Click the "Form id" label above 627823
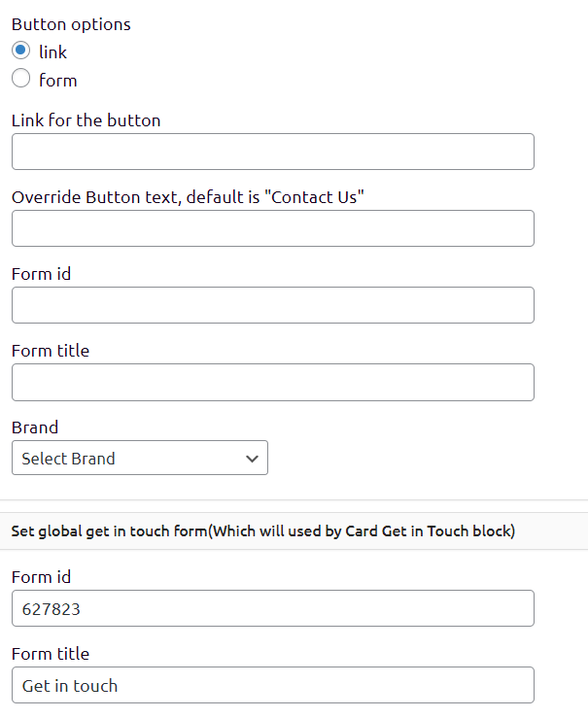Image resolution: width=588 pixels, height=718 pixels. pyautogui.click(x=41, y=577)
